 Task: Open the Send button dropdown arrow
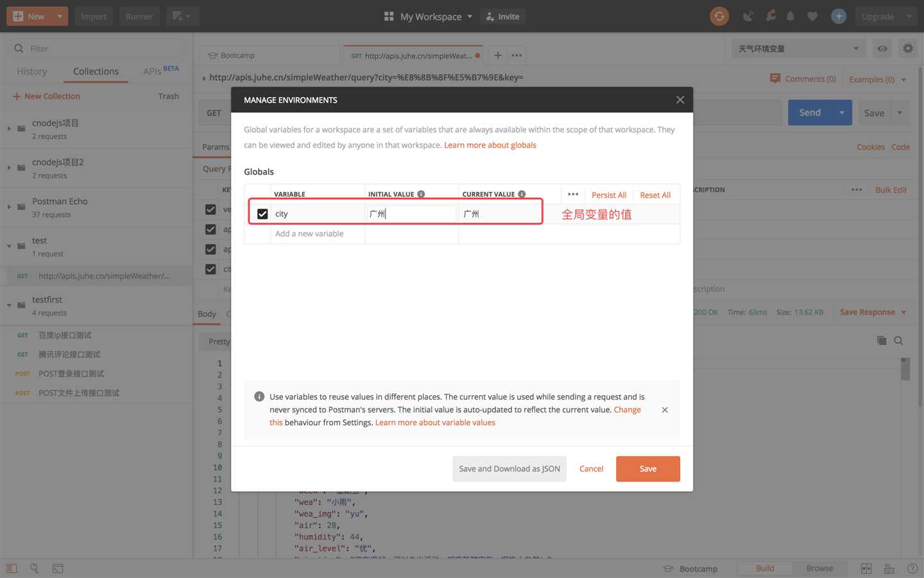point(842,112)
